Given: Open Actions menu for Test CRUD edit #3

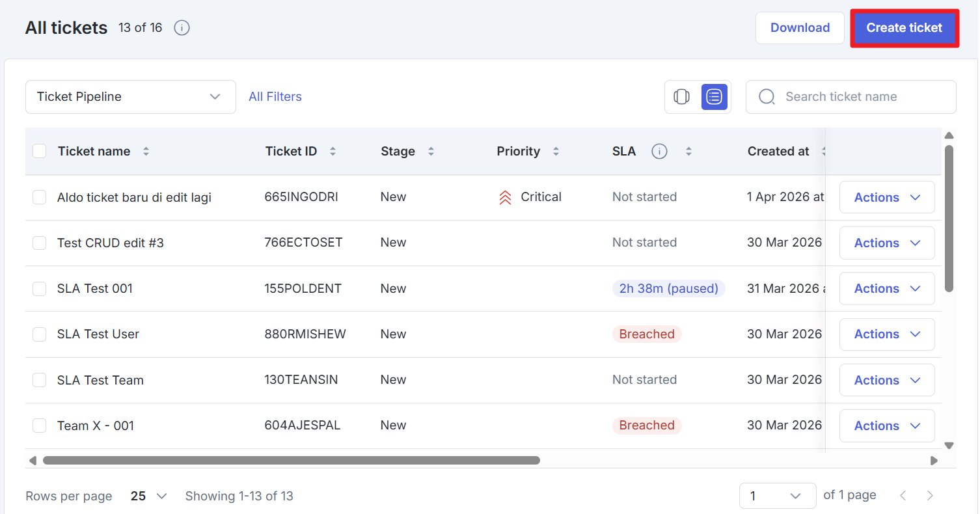Looking at the screenshot, I should point(886,243).
